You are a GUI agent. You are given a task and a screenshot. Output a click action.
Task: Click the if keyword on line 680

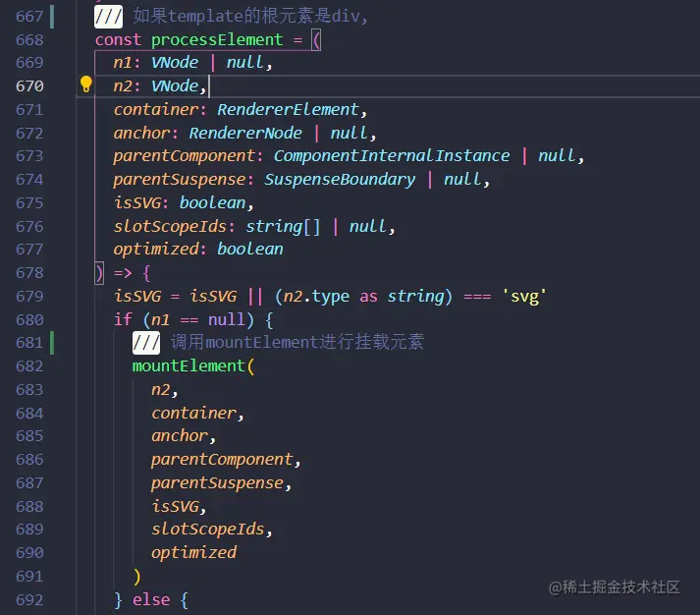pyautogui.click(x=123, y=319)
